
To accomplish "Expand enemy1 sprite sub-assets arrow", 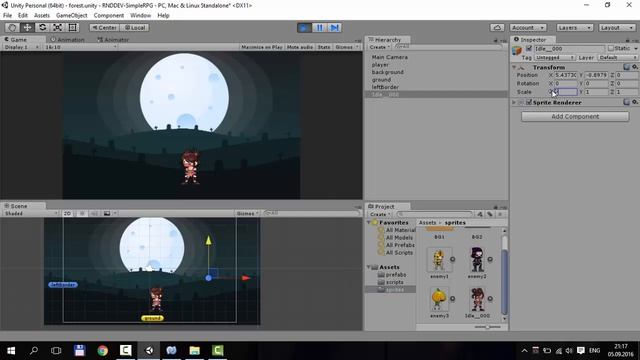I will [x=453, y=259].
